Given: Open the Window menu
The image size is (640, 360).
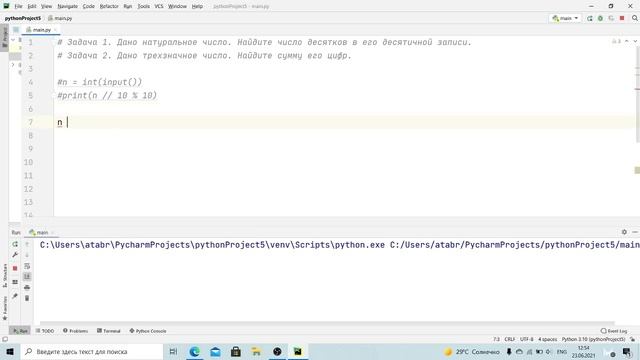Looking at the screenshot, I should 177,7.
